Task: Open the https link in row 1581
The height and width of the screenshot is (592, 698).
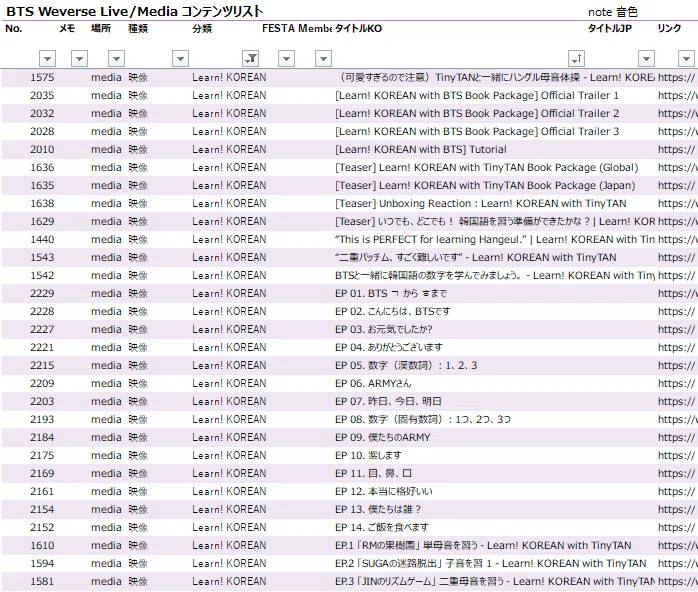Action: (x=677, y=581)
